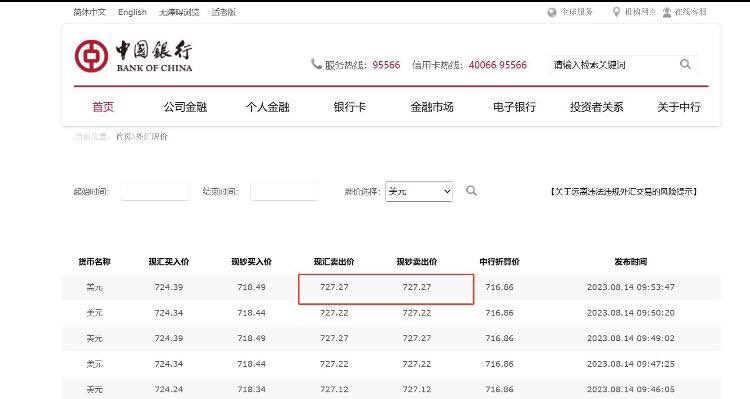Click 724.34 in the 09:50:20 row
The image size is (750, 399).
(x=168, y=313)
